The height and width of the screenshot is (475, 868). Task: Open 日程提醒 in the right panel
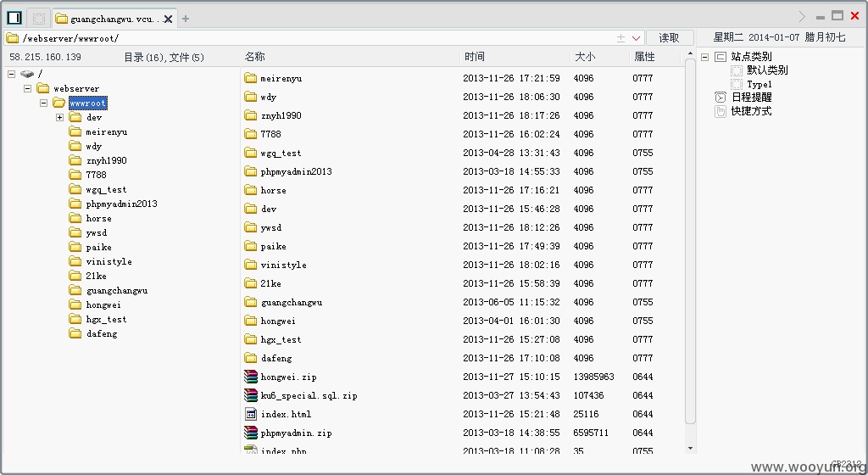point(751,98)
